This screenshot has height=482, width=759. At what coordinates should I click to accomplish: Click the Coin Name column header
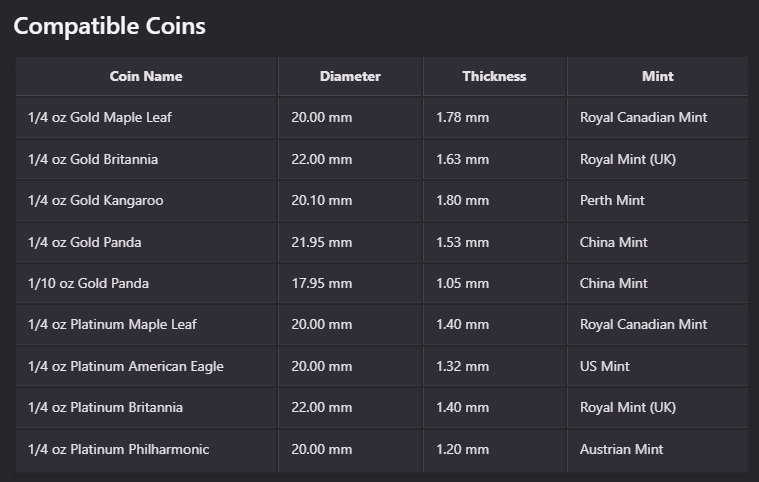tap(146, 76)
